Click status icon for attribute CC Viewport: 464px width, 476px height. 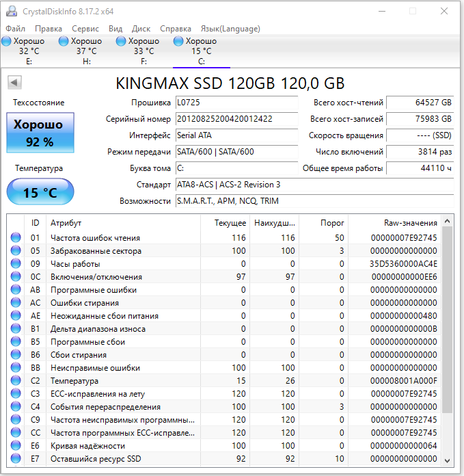[x=16, y=432]
